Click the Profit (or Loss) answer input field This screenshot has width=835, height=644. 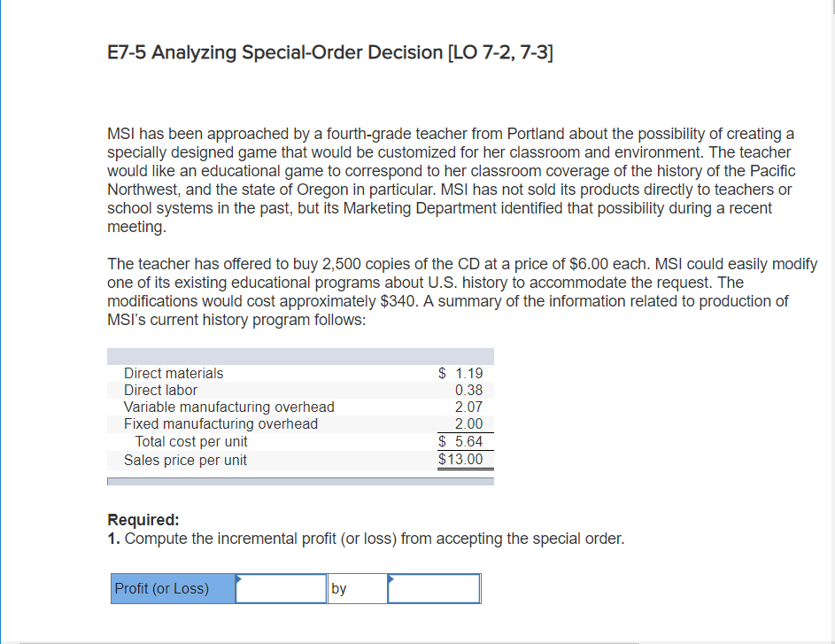pos(281,587)
